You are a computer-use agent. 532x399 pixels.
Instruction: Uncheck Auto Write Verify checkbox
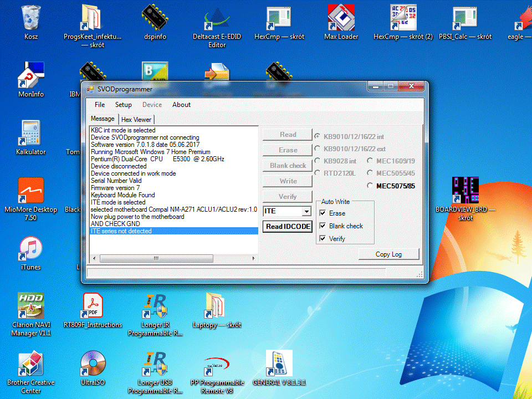coord(323,238)
